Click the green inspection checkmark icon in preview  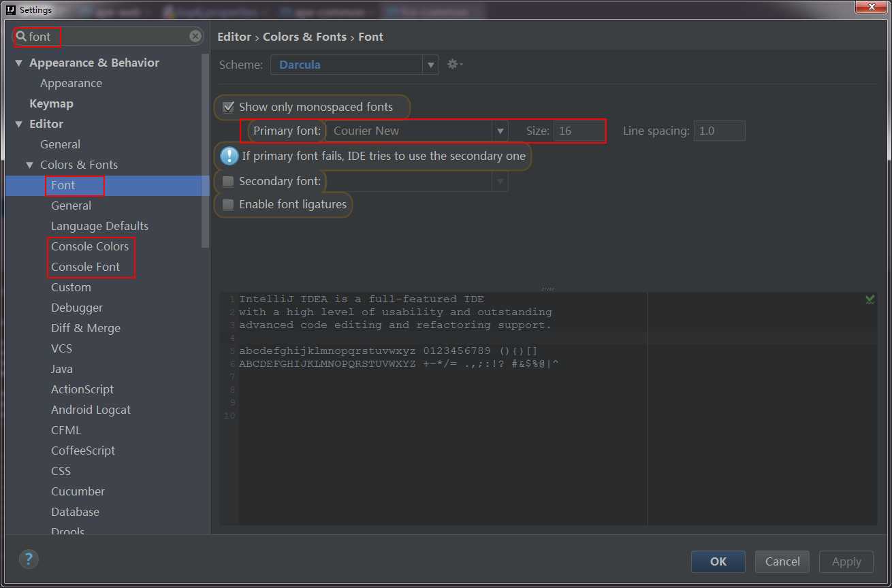[x=870, y=299]
